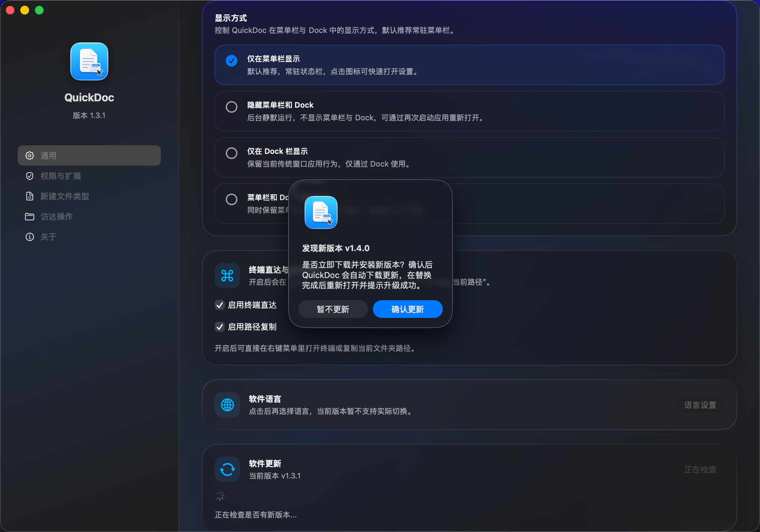This screenshot has height=532, width=760.
Task: Open the 新建文件类型 sidebar section
Action: (89, 196)
